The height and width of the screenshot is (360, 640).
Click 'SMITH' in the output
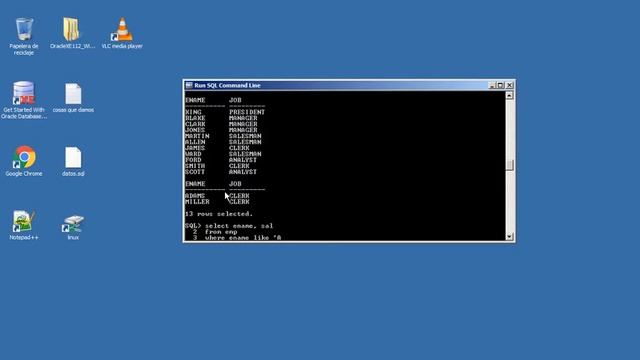pyautogui.click(x=195, y=166)
